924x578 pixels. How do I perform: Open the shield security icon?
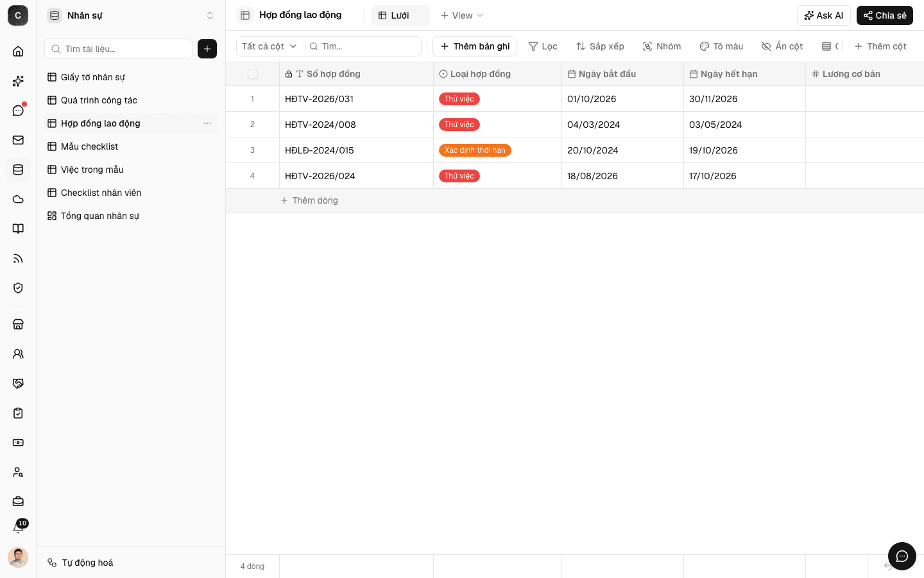click(x=18, y=288)
